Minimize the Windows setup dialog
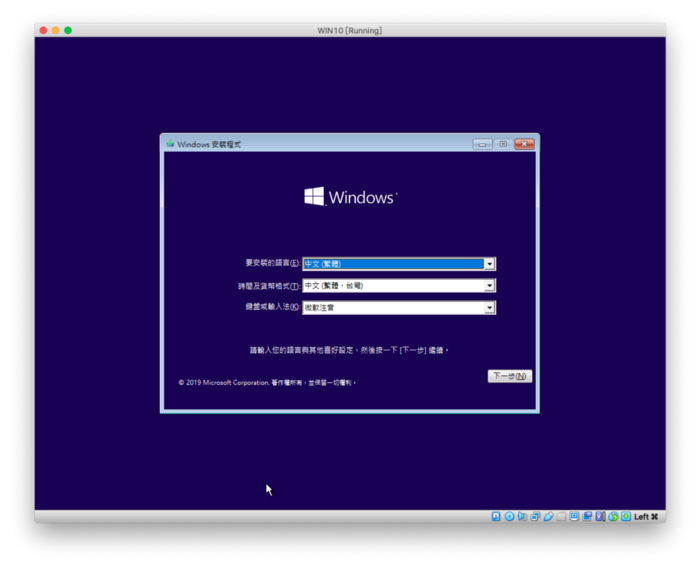 (x=483, y=144)
